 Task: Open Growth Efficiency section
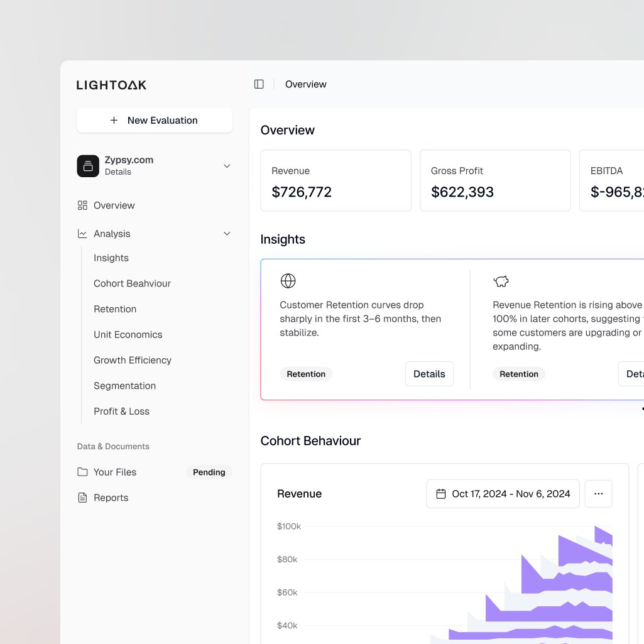click(132, 360)
